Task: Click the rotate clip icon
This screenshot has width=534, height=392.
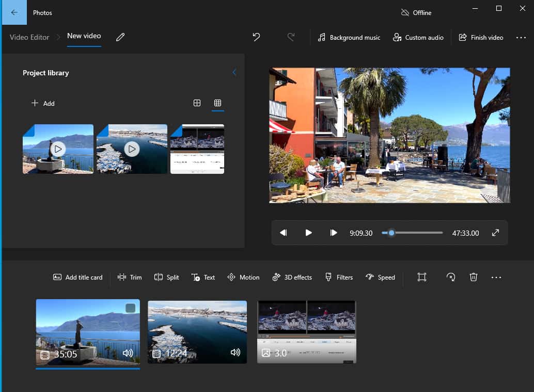Action: (x=451, y=277)
